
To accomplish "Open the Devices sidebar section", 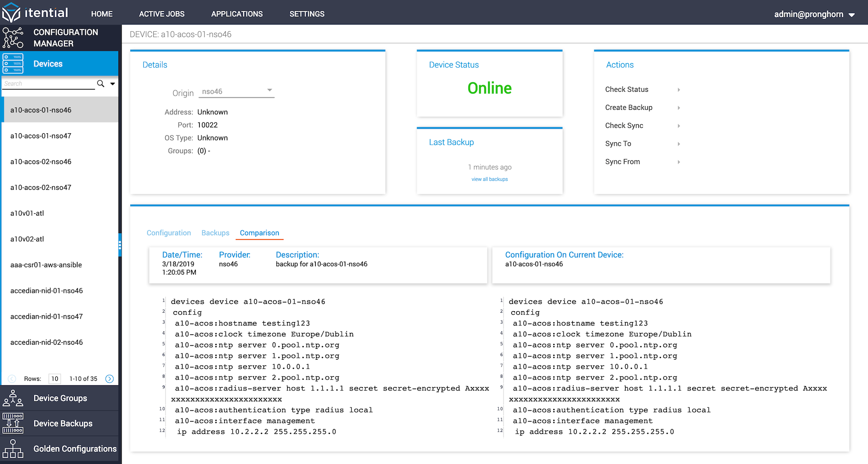I will click(60, 64).
